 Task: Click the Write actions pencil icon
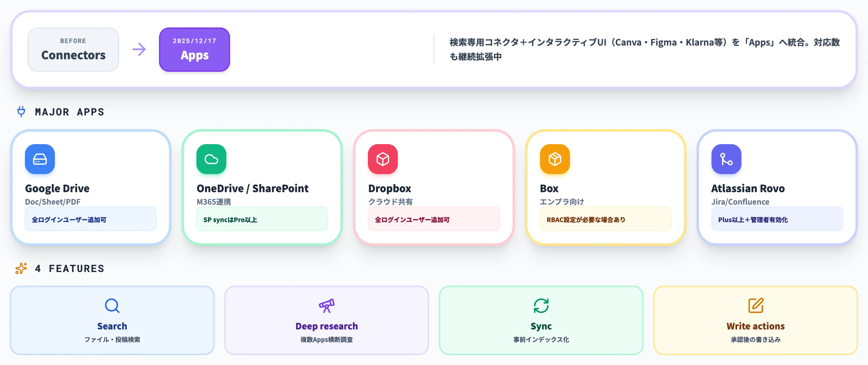[x=755, y=306]
